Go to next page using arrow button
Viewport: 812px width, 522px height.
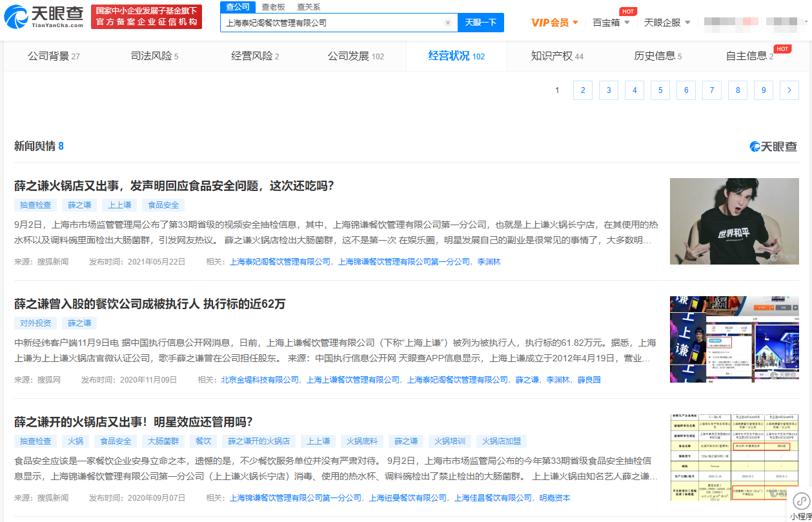[789, 90]
